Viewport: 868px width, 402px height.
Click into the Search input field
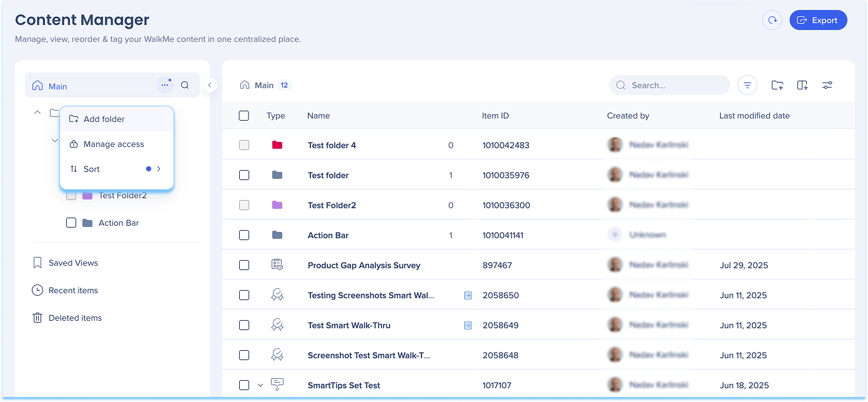pos(674,85)
